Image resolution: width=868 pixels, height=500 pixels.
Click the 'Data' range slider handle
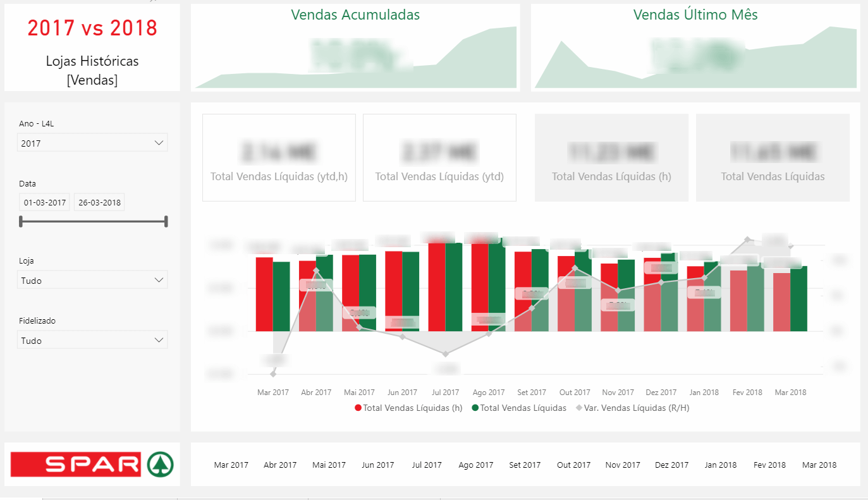coord(21,221)
